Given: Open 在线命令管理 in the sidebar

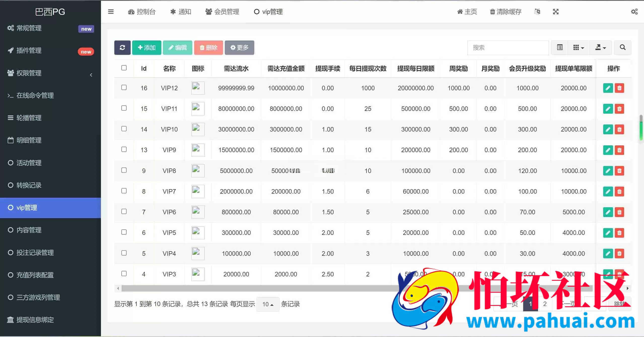Looking at the screenshot, I should coord(50,96).
